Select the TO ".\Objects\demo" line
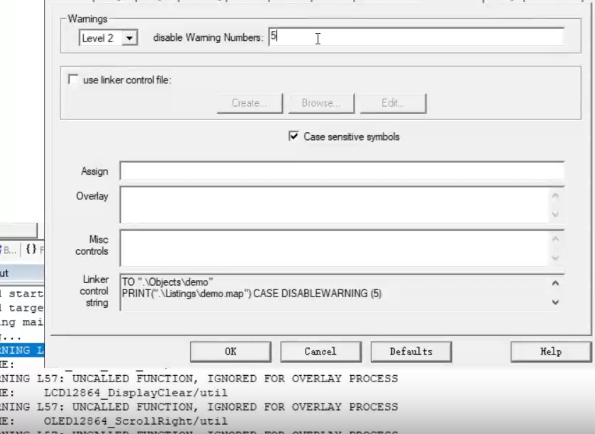The image size is (595, 434). [167, 282]
